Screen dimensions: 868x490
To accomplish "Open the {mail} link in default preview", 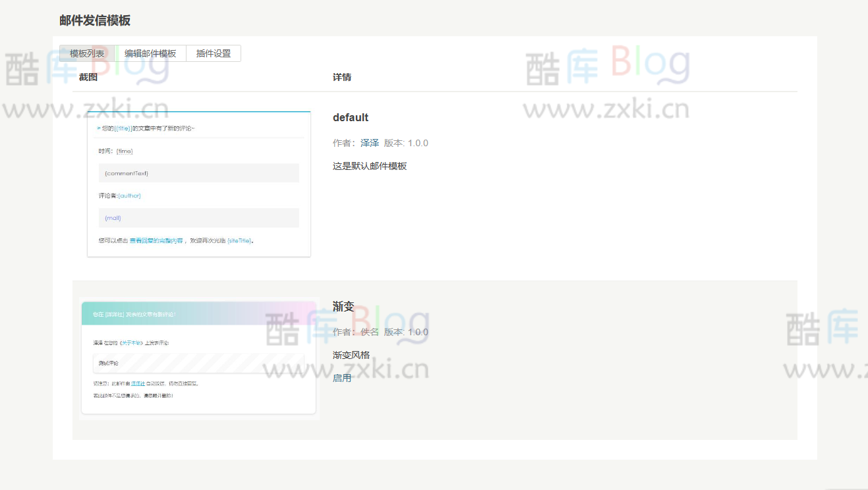I will 111,217.
